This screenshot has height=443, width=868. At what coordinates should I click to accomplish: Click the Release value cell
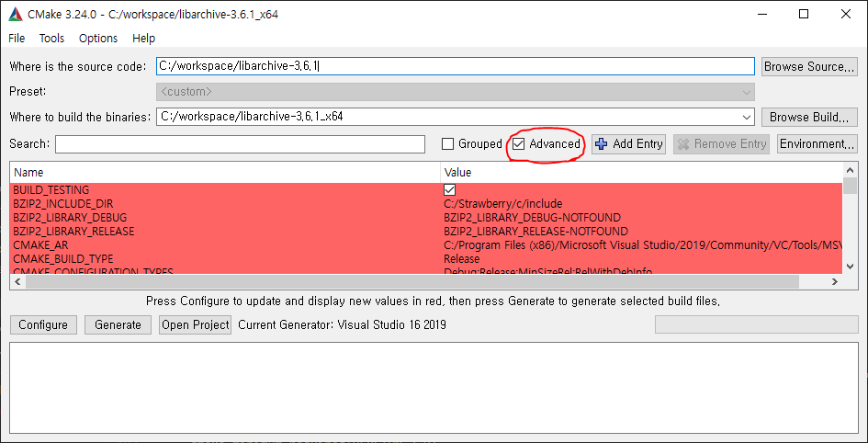pyautogui.click(x=462, y=258)
